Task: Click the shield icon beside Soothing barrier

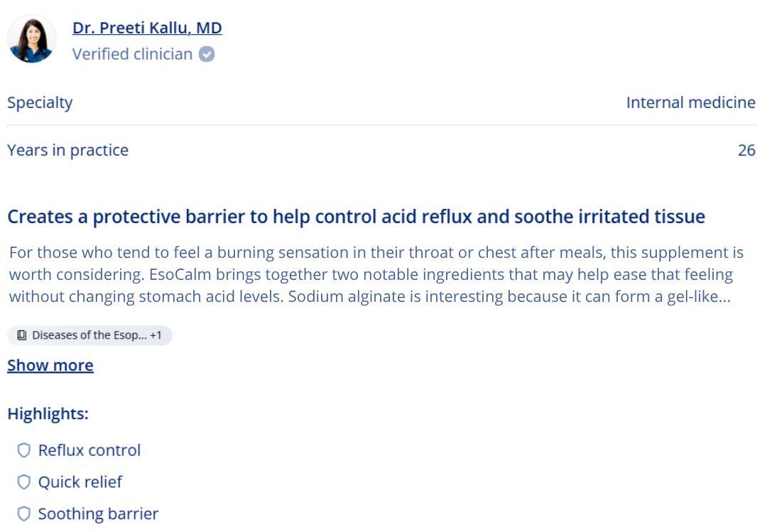Action: (24, 514)
